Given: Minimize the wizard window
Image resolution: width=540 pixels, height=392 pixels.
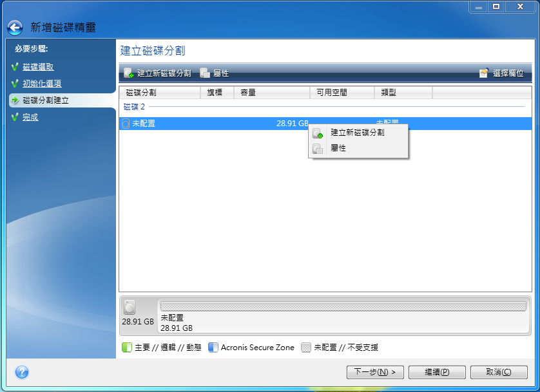Looking at the screenshot, I should pos(479,6).
